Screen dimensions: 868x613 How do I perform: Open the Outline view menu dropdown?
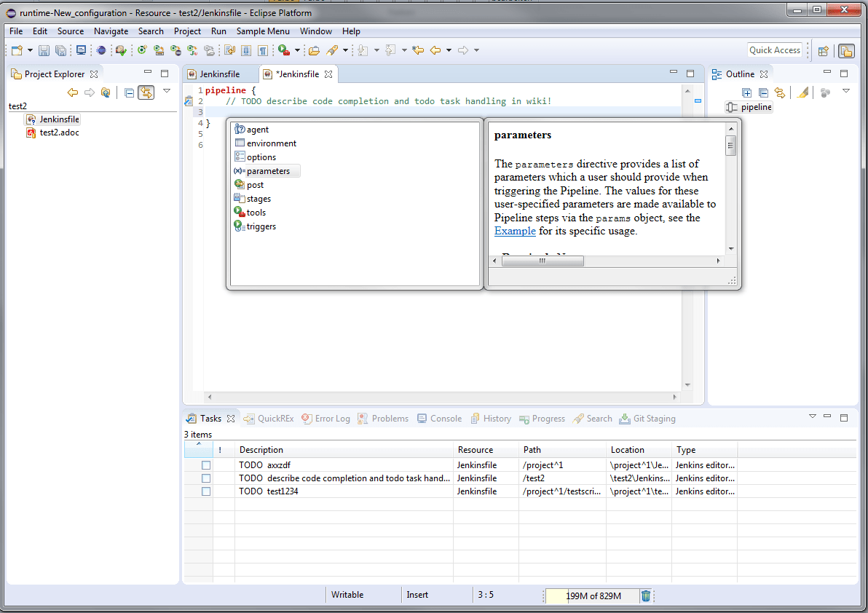click(845, 90)
